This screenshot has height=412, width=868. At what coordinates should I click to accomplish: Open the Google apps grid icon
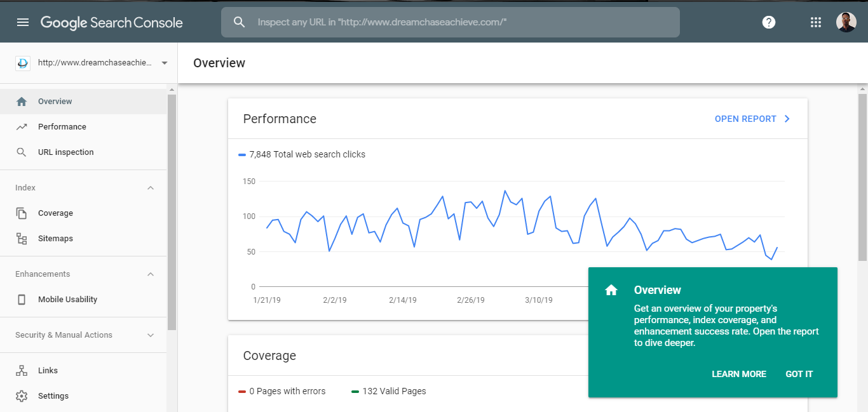[x=816, y=22]
